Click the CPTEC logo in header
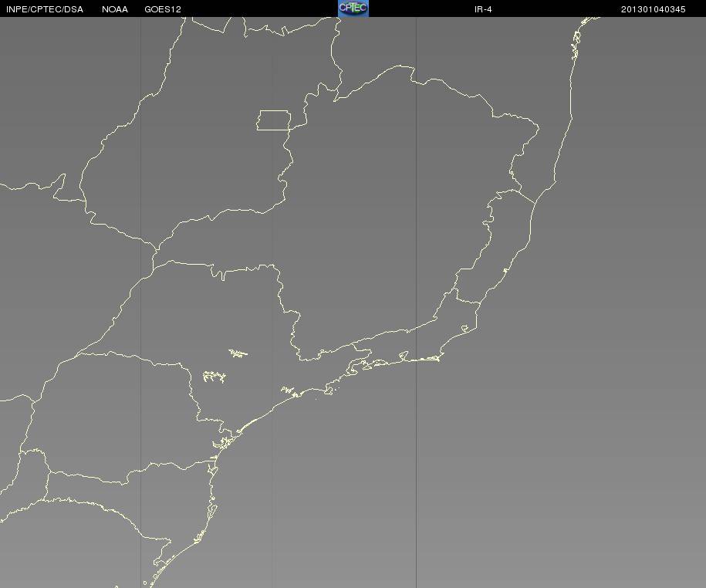 point(353,8)
